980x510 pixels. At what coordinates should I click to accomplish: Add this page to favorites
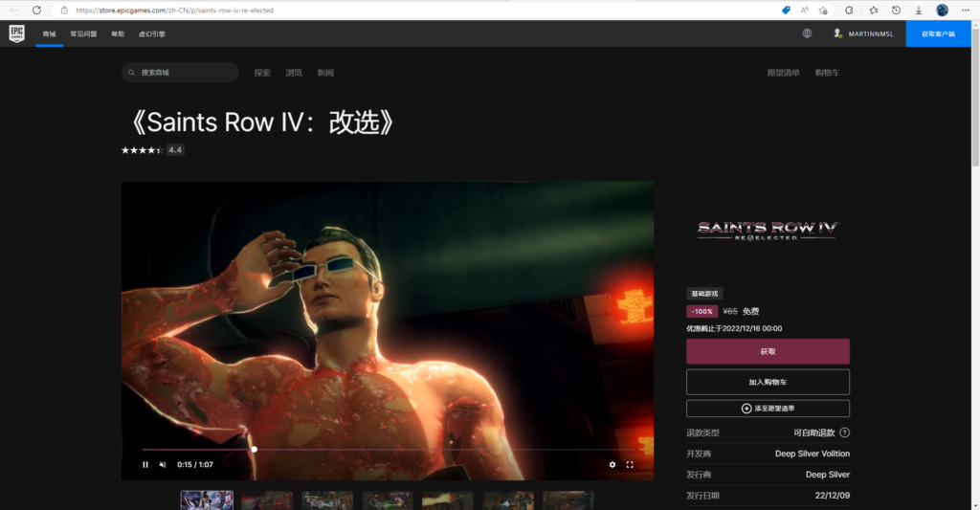click(x=823, y=10)
